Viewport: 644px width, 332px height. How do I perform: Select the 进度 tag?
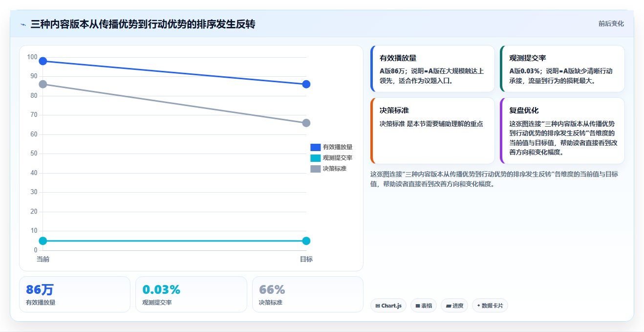454,306
